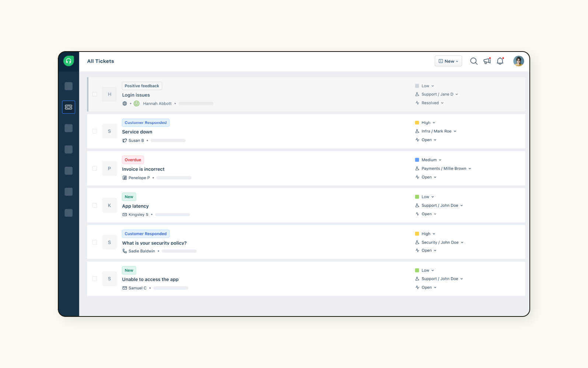Click phone icon beside Sadie Baldwin
The width and height of the screenshot is (588, 368).
click(x=125, y=251)
